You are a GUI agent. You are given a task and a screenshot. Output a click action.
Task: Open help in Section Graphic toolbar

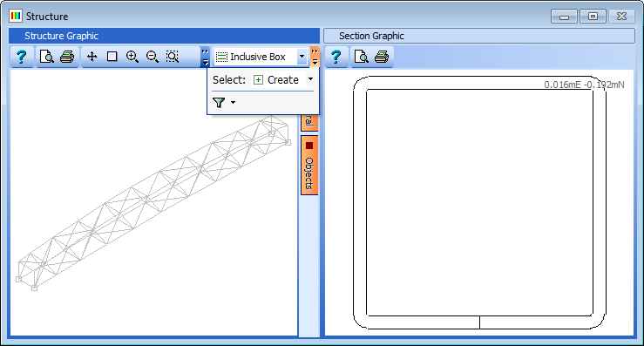pyautogui.click(x=336, y=57)
